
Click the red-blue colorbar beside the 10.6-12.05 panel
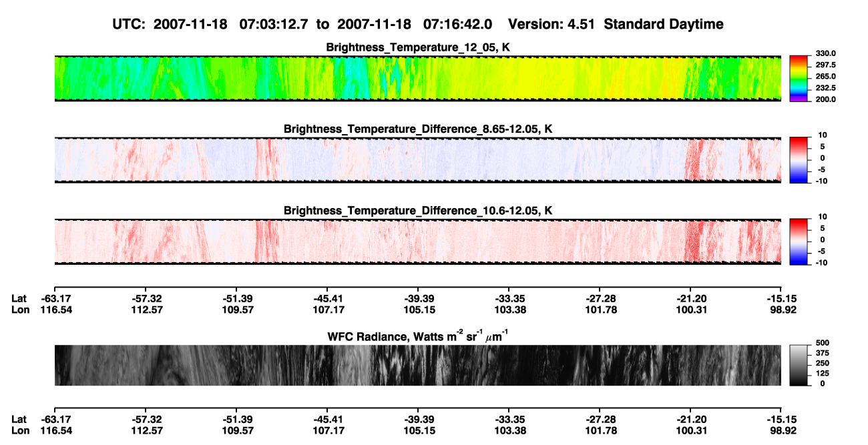click(x=799, y=241)
